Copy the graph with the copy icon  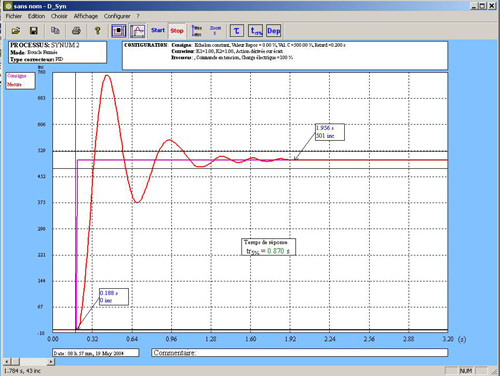[55, 31]
